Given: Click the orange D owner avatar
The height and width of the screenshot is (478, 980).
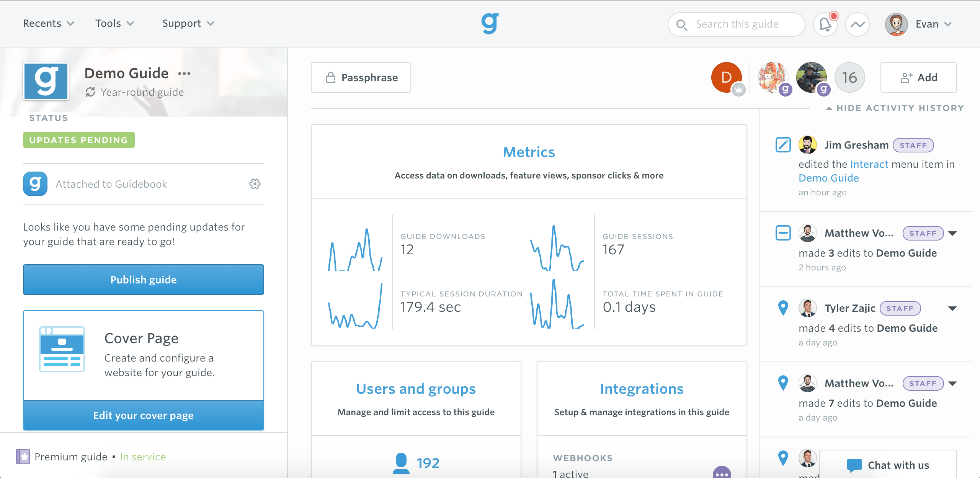Looking at the screenshot, I should click(x=726, y=77).
